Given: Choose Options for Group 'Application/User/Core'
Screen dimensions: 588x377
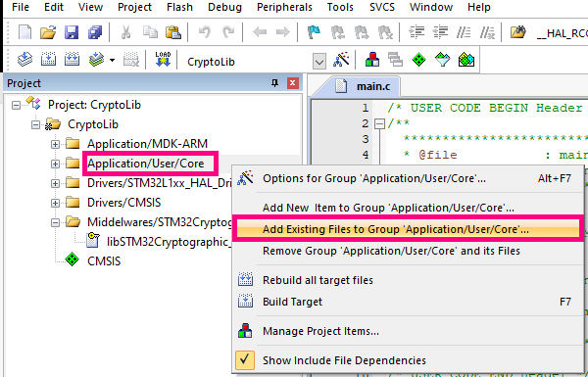Looking at the screenshot, I should [408, 178].
